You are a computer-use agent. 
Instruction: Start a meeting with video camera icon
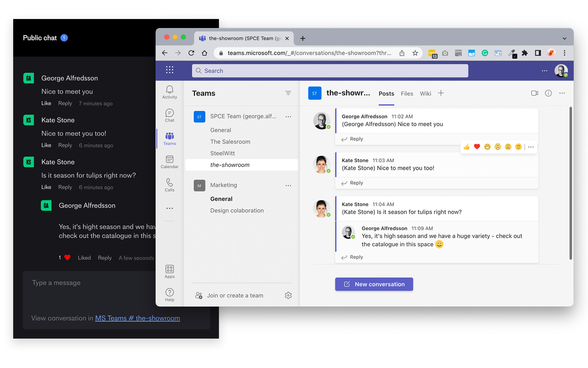pyautogui.click(x=534, y=93)
